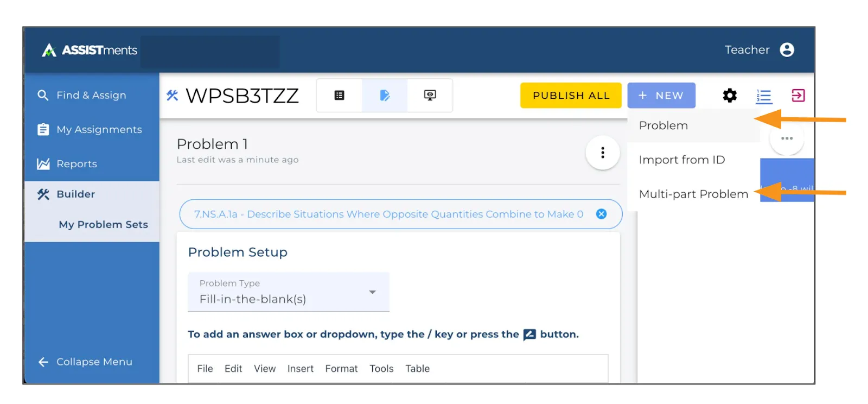Choose Import from ID option
This screenshot has width=868, height=404.
coord(693,160)
